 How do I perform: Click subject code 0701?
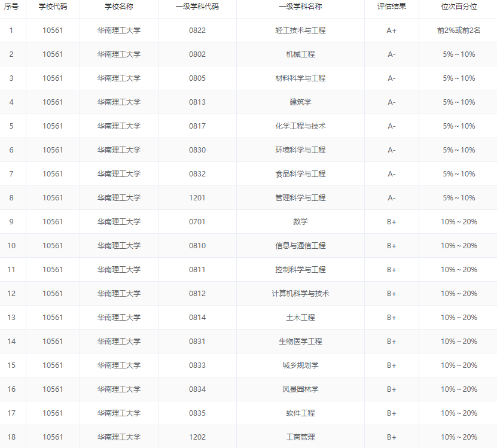coord(197,222)
